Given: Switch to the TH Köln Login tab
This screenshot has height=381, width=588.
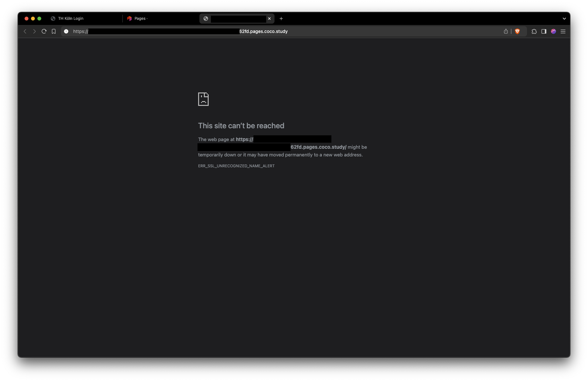Looking at the screenshot, I should click(84, 19).
